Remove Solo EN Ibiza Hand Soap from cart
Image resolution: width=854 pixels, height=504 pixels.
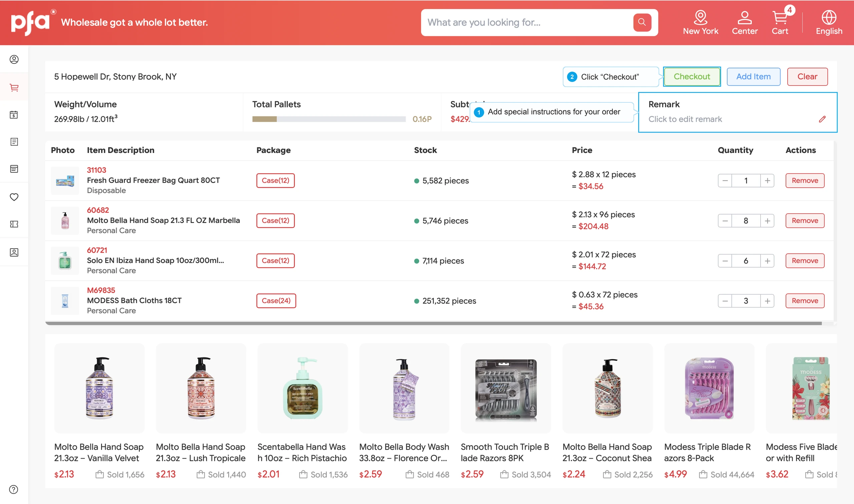pyautogui.click(x=805, y=261)
